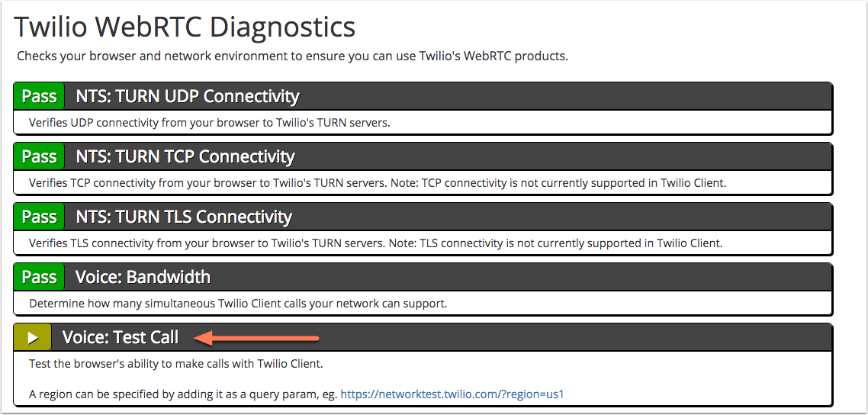The height and width of the screenshot is (415, 868).
Task: Click the UDP connectivity description text
Action: tap(210, 123)
